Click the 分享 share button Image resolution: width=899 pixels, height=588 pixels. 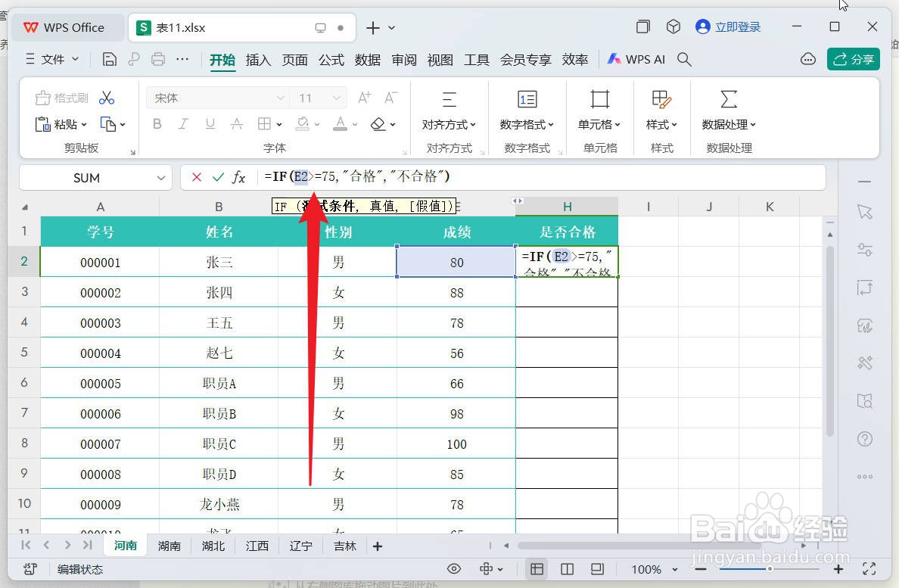[854, 59]
